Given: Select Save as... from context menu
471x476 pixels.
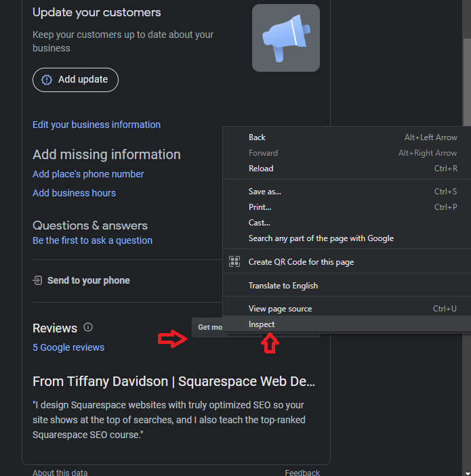Looking at the screenshot, I should click(x=347, y=192).
